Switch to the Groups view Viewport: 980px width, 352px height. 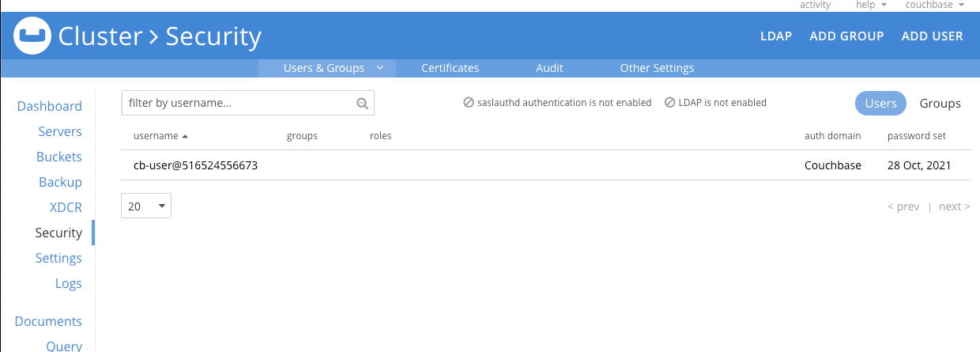click(940, 104)
